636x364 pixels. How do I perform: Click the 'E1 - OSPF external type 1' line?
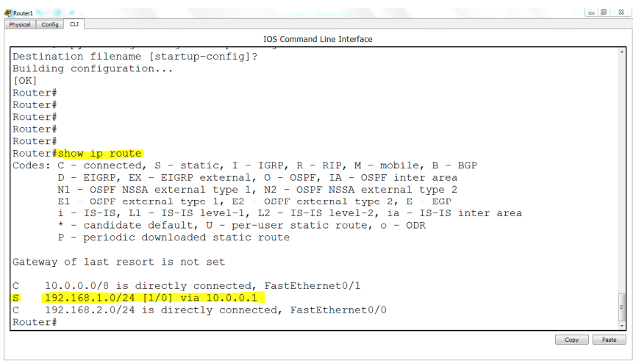(x=254, y=201)
